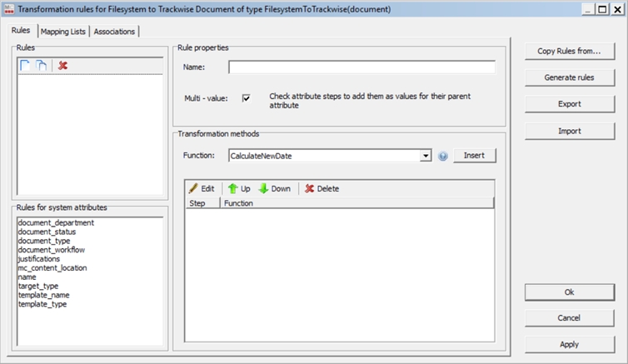The width and height of the screenshot is (628, 364).
Task: Move step Up with green arrow
Action: [x=240, y=188]
